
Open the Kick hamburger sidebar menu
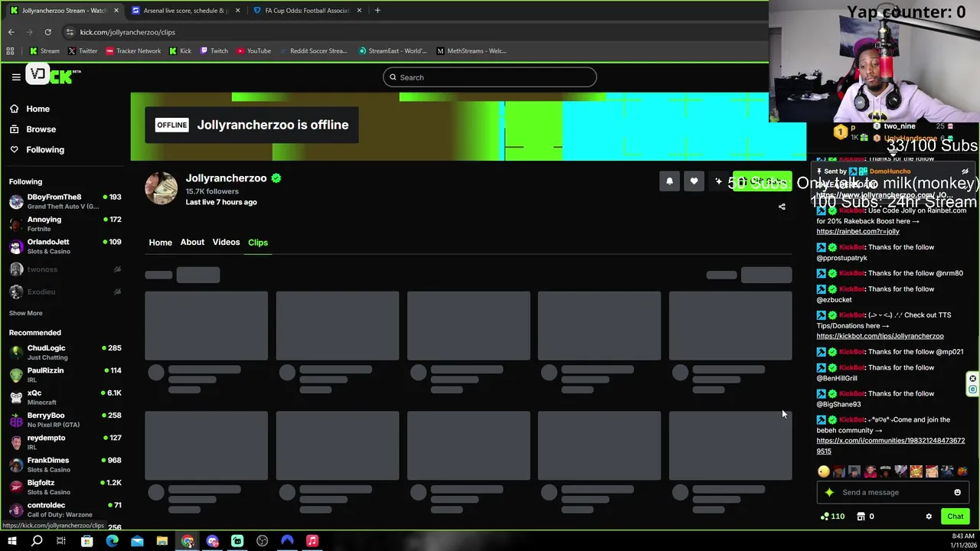pyautogui.click(x=15, y=77)
